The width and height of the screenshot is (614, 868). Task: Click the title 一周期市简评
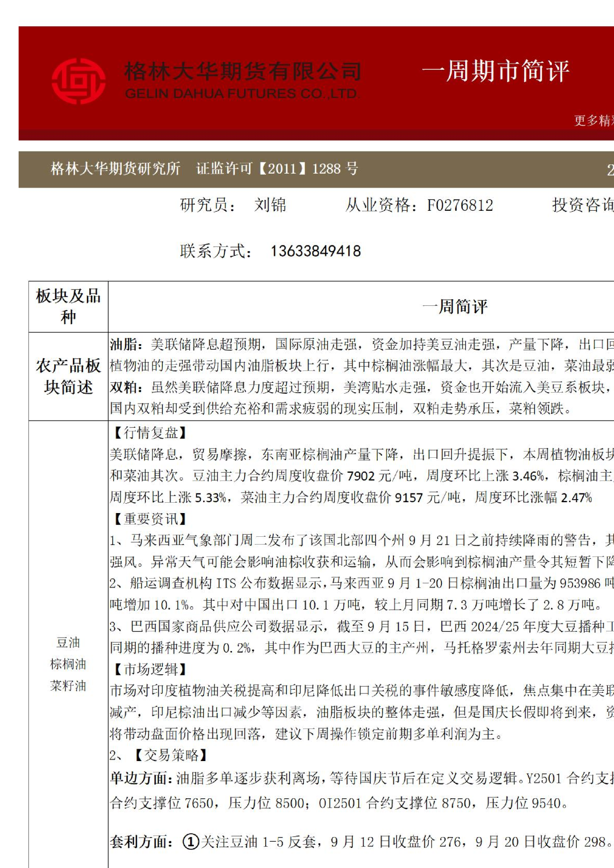tap(495, 71)
